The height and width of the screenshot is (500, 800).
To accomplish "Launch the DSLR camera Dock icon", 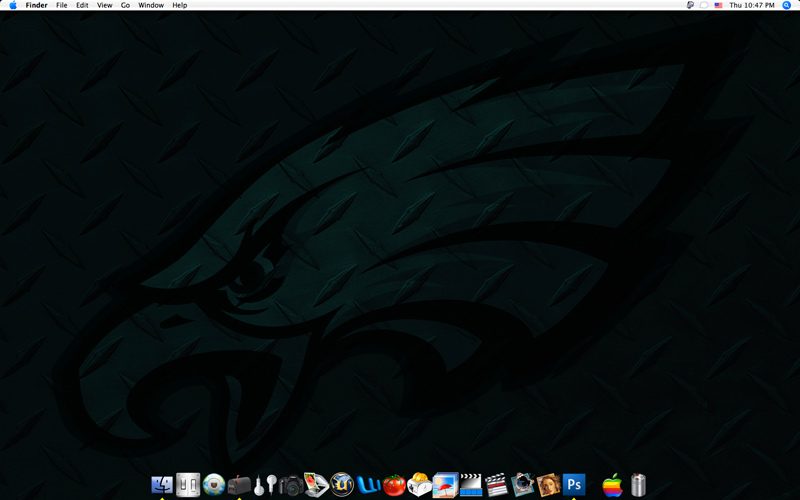I will [291, 485].
